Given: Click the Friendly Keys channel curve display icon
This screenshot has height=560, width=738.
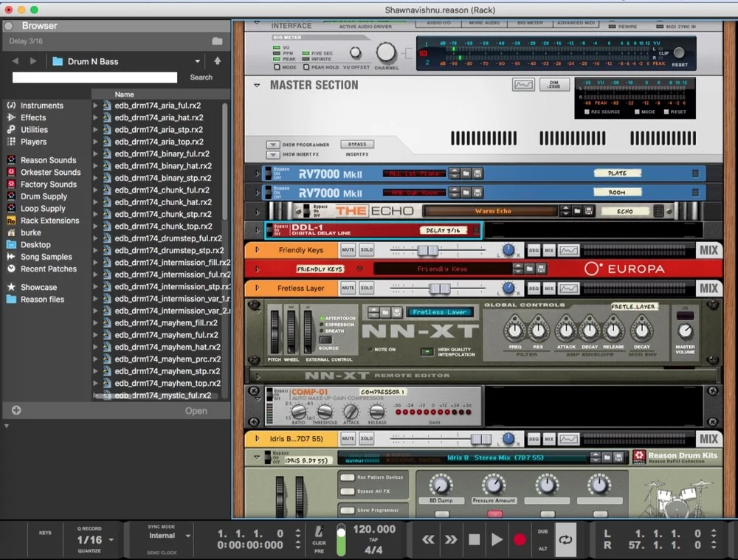Looking at the screenshot, I should pyautogui.click(x=568, y=250).
